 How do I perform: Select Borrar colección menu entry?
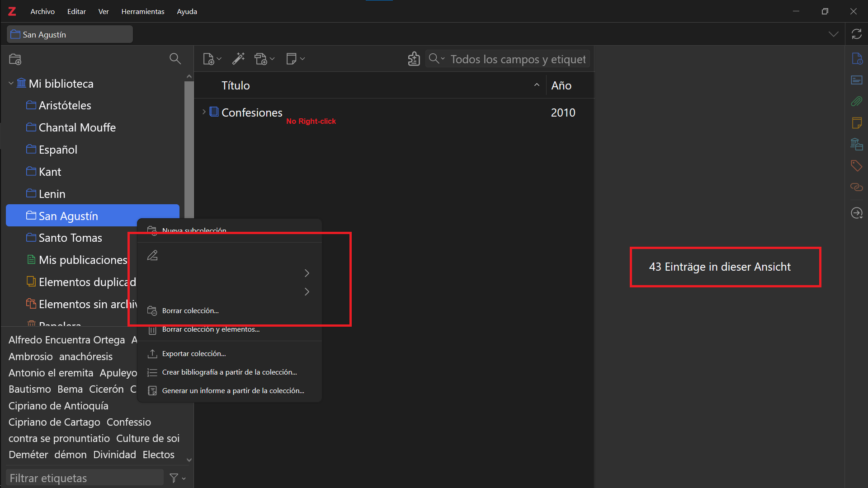pyautogui.click(x=190, y=311)
